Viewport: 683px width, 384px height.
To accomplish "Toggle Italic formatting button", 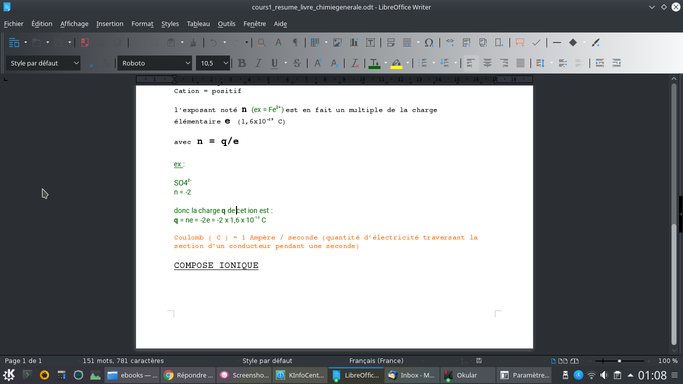I will [258, 63].
